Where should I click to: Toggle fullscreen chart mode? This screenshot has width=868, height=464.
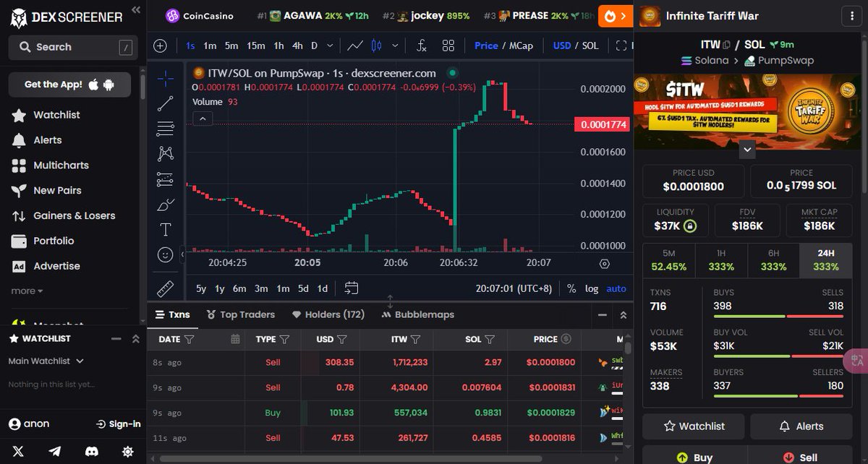621,46
